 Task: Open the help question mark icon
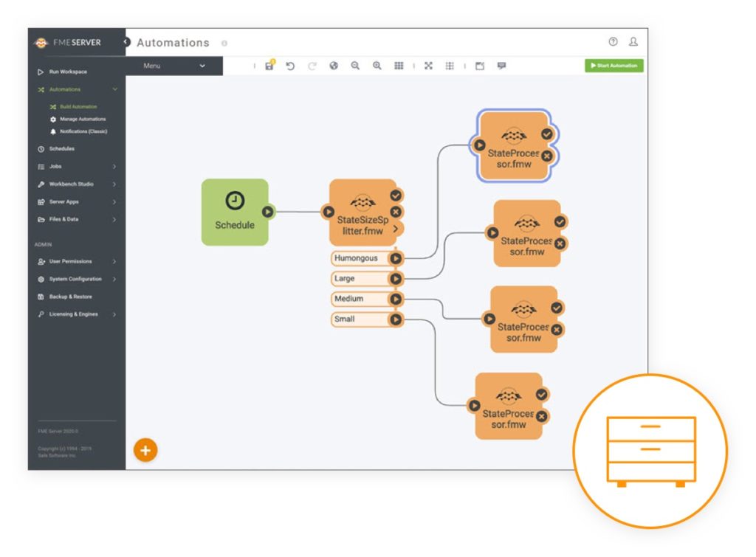point(612,42)
